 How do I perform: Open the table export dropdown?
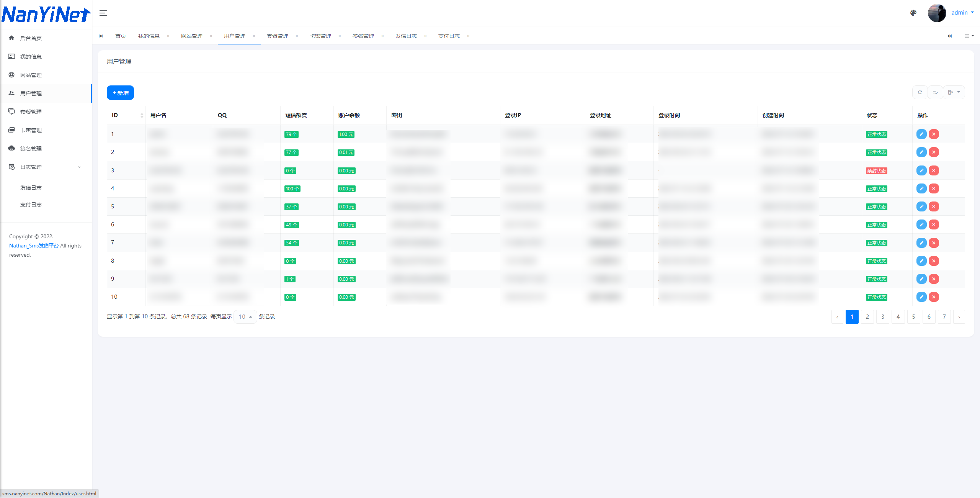point(954,92)
